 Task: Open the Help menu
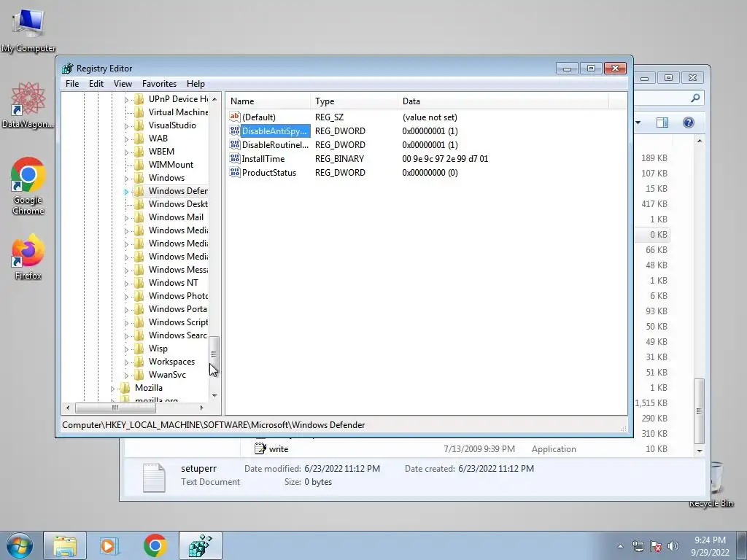point(196,83)
